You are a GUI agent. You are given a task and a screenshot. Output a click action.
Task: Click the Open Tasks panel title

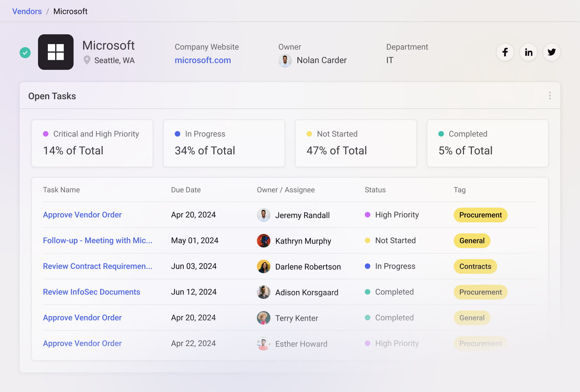click(52, 96)
